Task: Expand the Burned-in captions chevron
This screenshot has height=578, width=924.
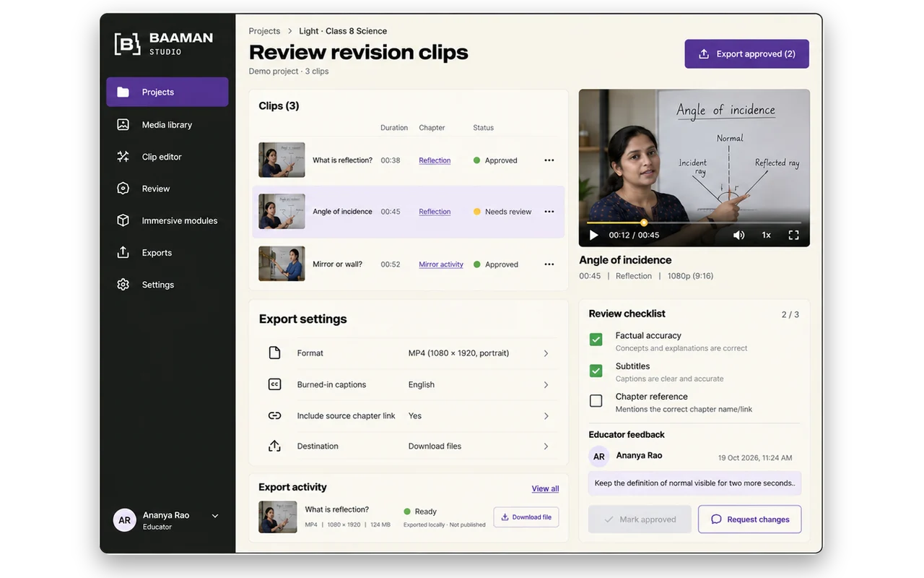Action: 546,385
